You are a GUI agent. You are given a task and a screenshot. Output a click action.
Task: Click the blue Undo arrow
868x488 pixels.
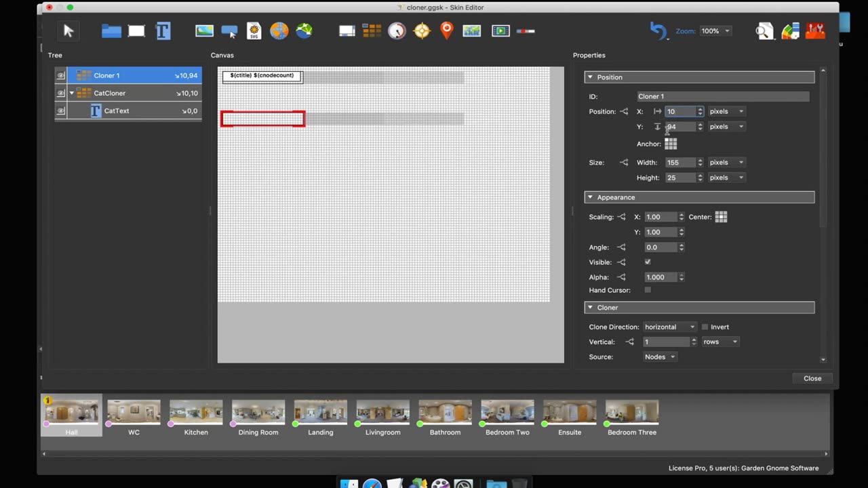point(658,30)
